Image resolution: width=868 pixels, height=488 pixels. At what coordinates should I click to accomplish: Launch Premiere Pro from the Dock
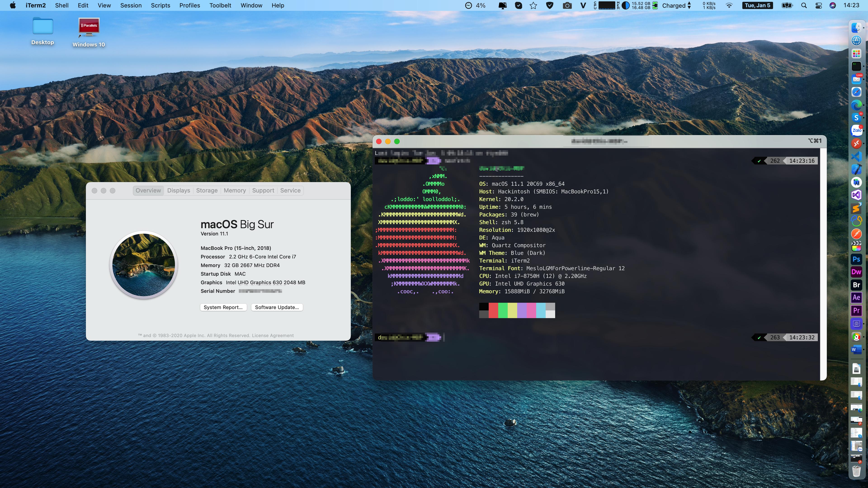[856, 310]
